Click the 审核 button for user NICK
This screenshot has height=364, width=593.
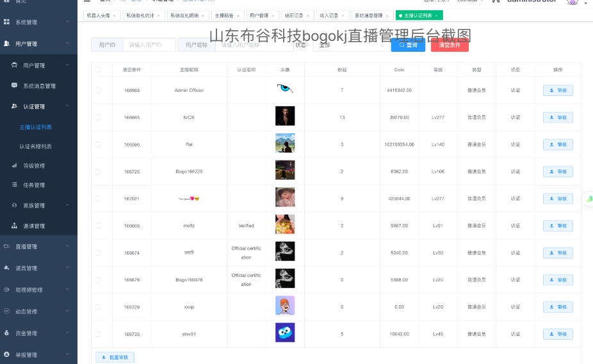click(x=558, y=118)
